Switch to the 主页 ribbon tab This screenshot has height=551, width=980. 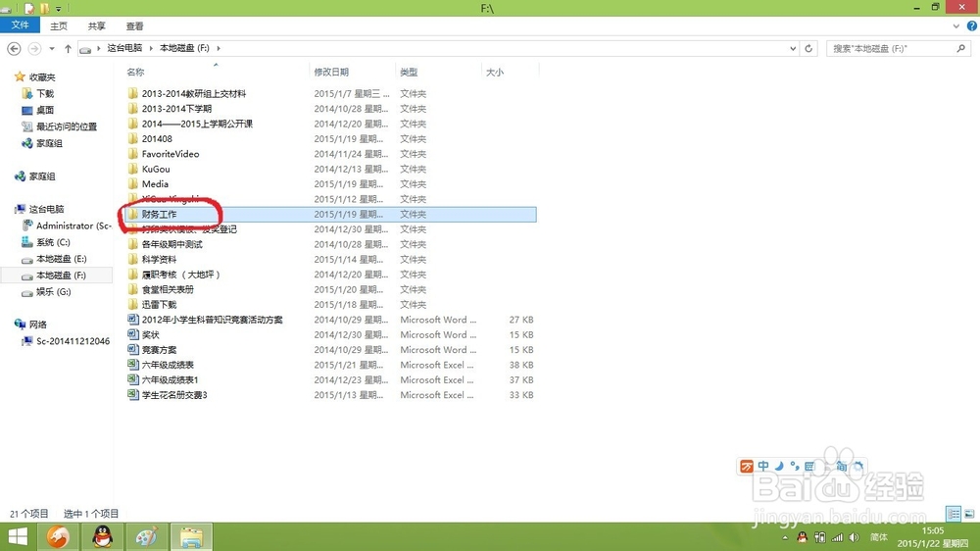click(x=59, y=25)
